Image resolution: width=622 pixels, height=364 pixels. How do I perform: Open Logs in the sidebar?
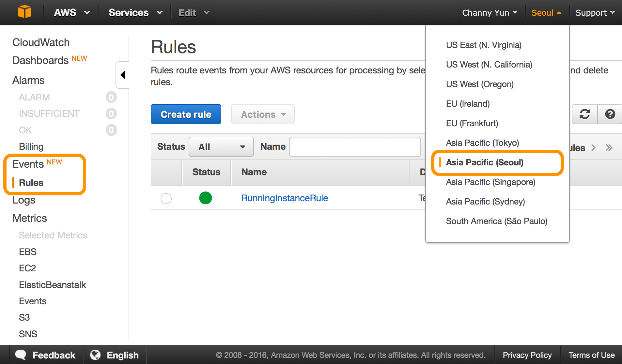[x=24, y=200]
